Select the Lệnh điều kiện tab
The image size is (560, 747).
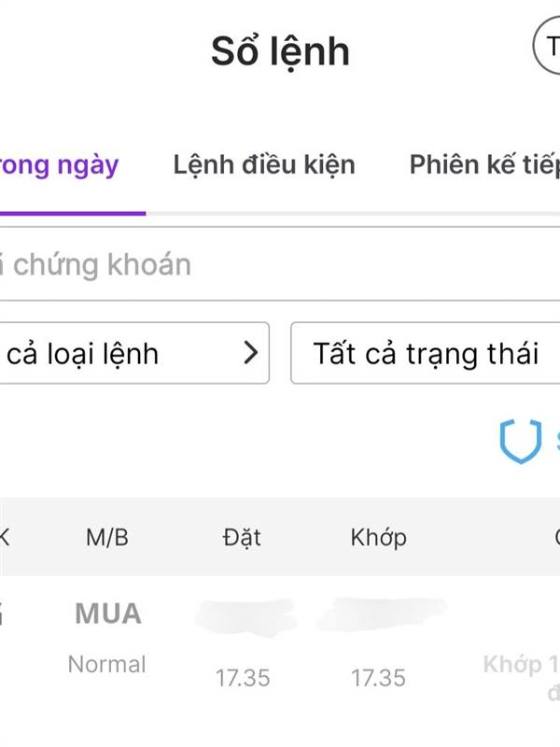pyautogui.click(x=264, y=165)
